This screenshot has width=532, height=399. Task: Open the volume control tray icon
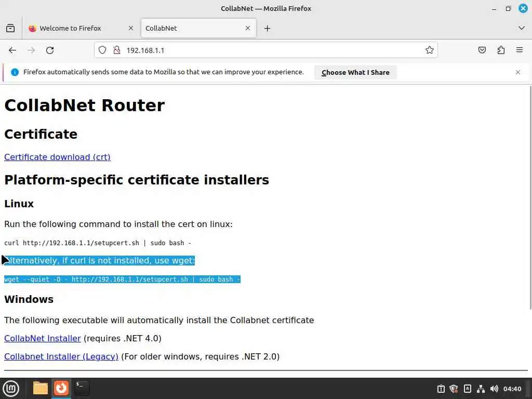pos(494,389)
